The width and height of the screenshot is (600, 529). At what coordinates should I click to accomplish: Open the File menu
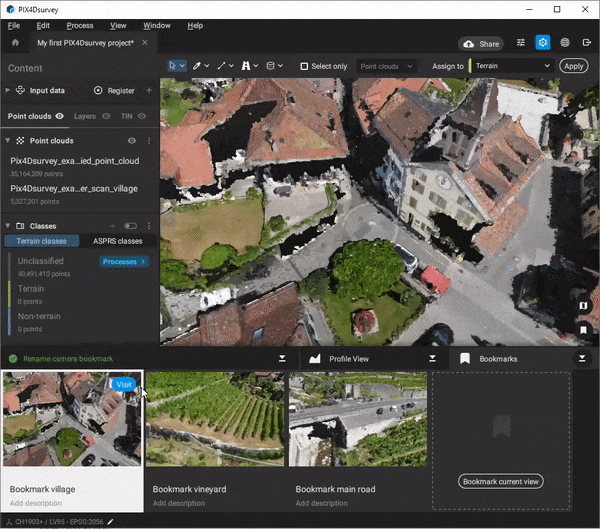pos(14,26)
